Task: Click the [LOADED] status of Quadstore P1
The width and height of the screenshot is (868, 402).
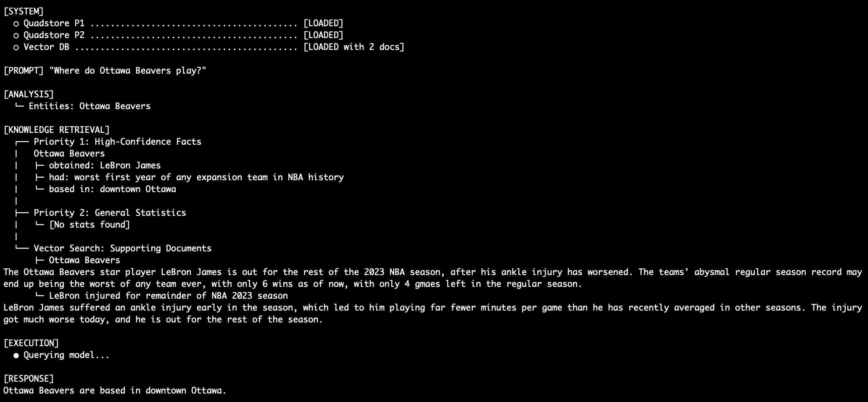Action: 323,23
